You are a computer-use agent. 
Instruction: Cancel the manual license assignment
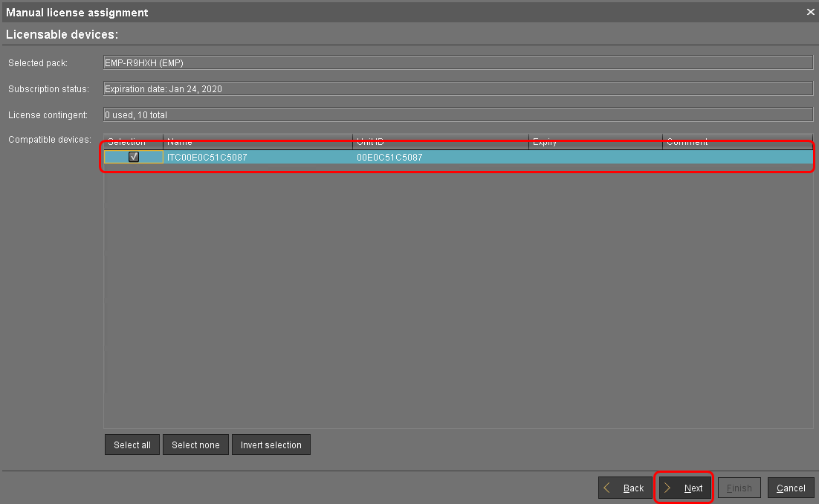(x=790, y=488)
